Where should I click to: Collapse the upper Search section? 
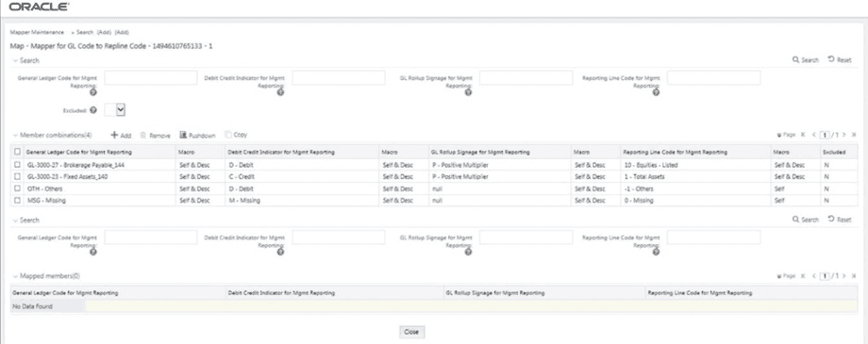pyautogui.click(x=15, y=60)
